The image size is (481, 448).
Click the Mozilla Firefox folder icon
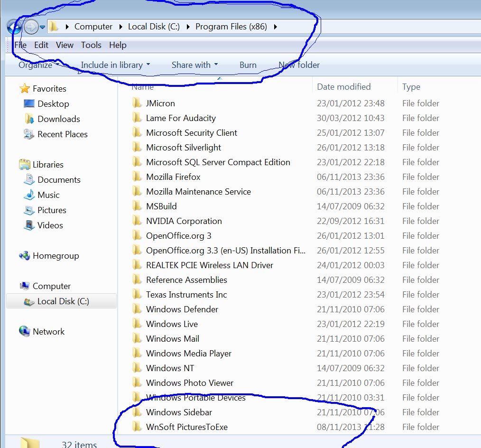[x=137, y=177]
